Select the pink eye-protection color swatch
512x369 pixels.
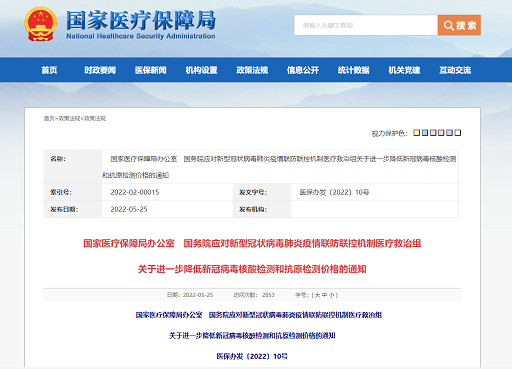441,133
